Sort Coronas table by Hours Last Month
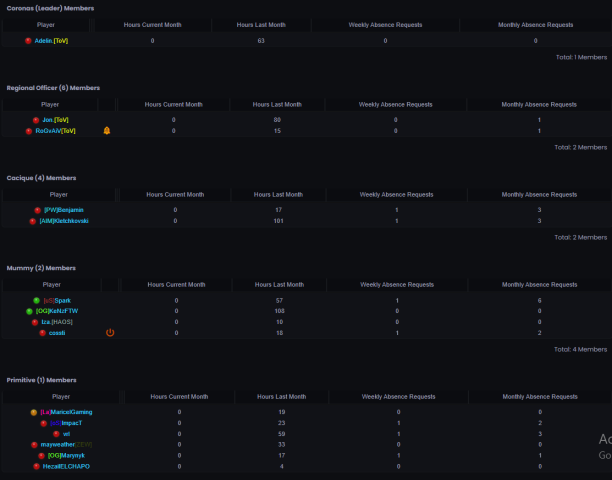The width and height of the screenshot is (612, 480). 261,25
